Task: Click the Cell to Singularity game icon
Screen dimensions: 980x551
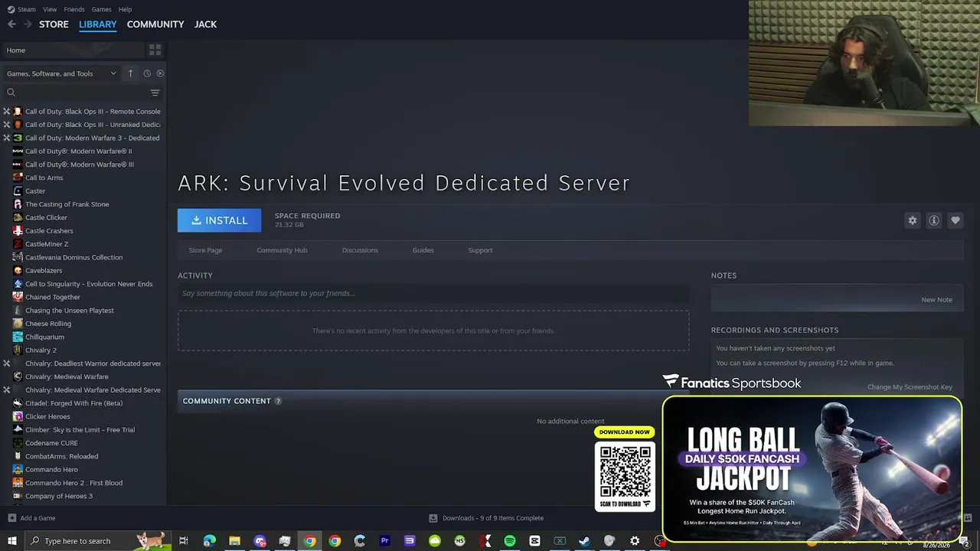Action: coord(18,284)
